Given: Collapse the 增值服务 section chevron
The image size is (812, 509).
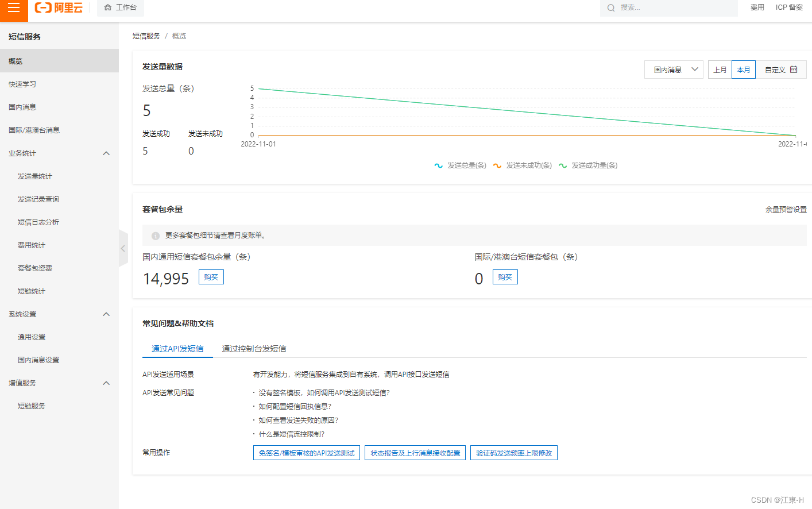Looking at the screenshot, I should click(106, 383).
